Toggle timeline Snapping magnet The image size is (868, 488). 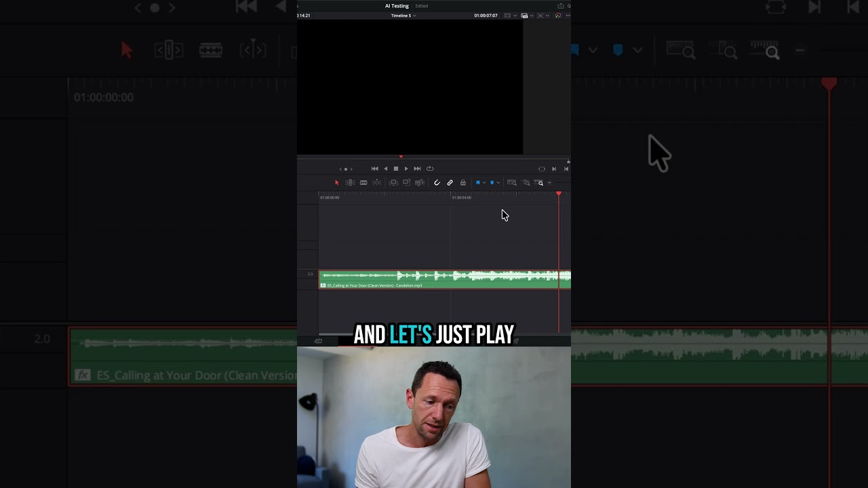(437, 183)
